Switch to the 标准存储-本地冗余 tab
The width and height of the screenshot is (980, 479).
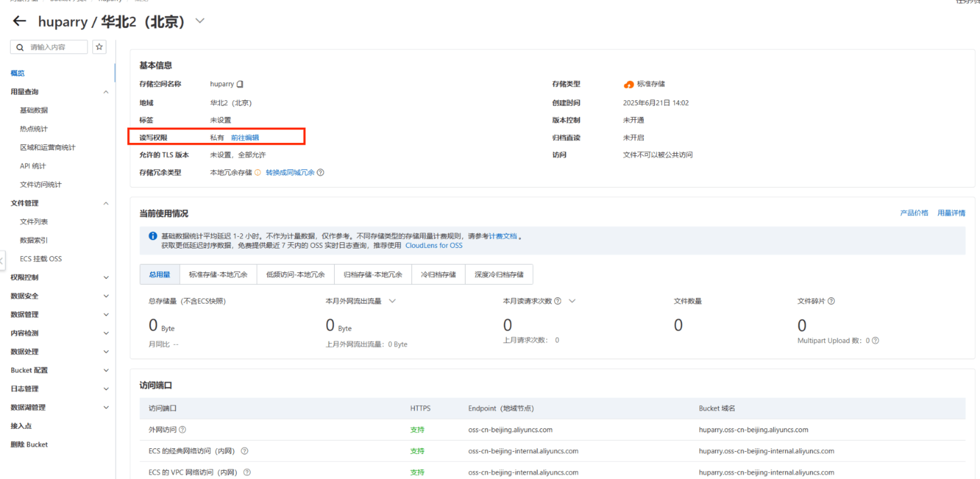[218, 275]
